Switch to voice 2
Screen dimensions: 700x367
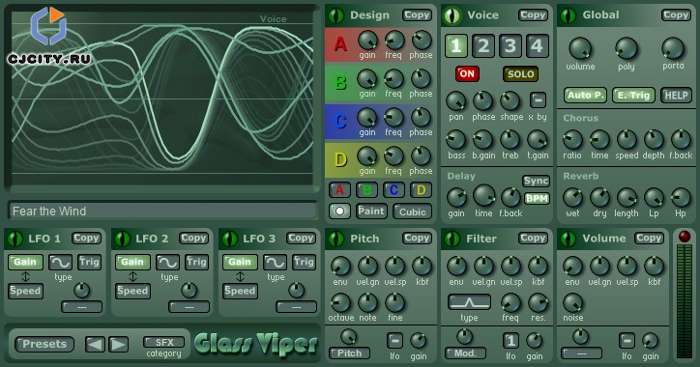pos(483,46)
